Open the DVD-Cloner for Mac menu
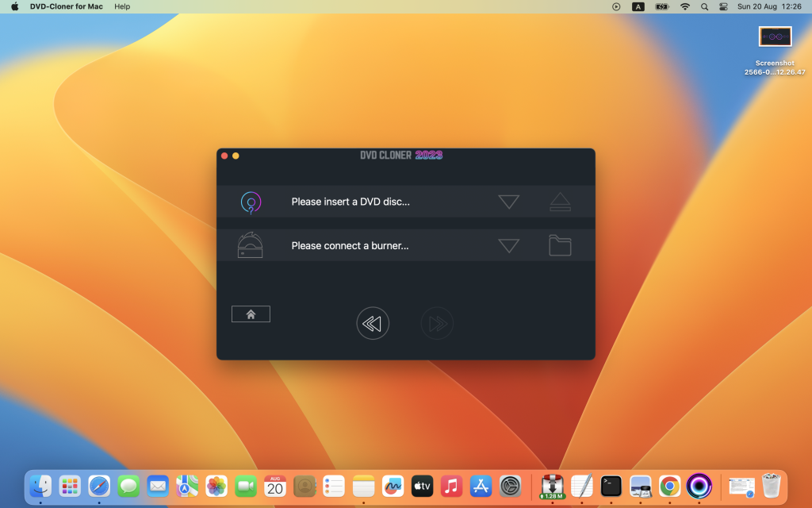This screenshot has width=812, height=508. click(67, 6)
